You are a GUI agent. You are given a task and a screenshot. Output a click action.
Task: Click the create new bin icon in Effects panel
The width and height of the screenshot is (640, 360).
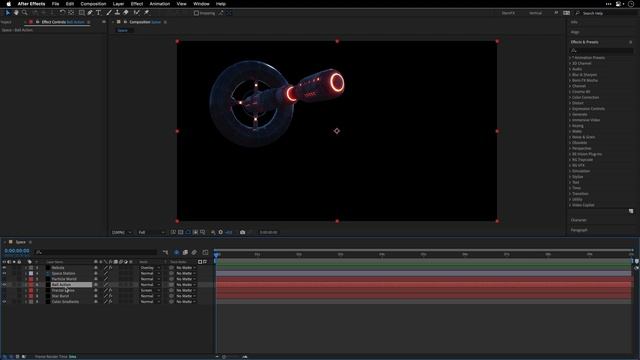pos(631,211)
